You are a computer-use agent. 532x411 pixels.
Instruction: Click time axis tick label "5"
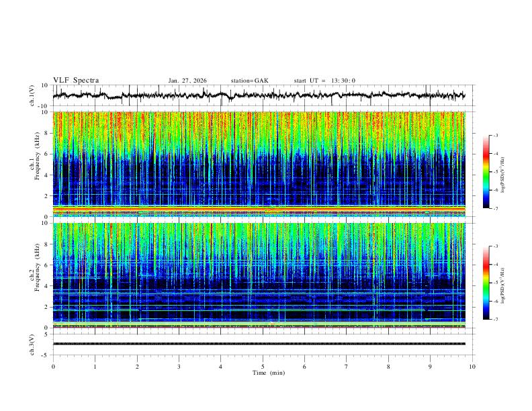coord(263,367)
